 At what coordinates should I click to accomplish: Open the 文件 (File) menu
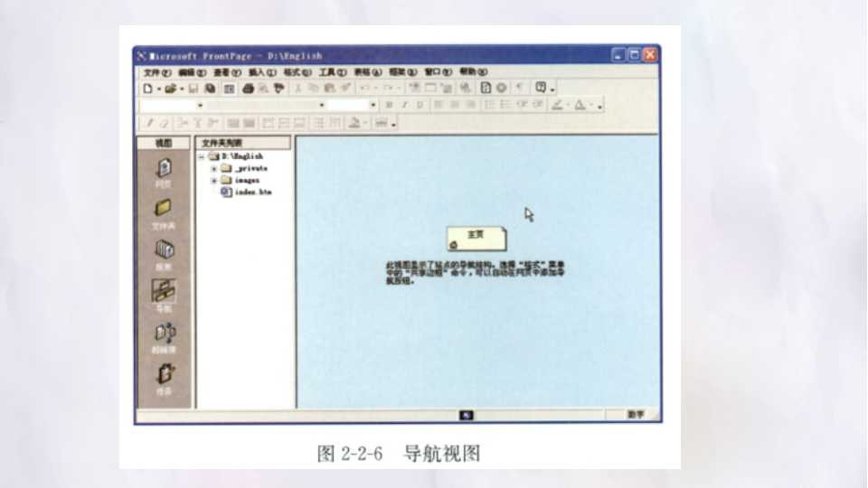156,72
